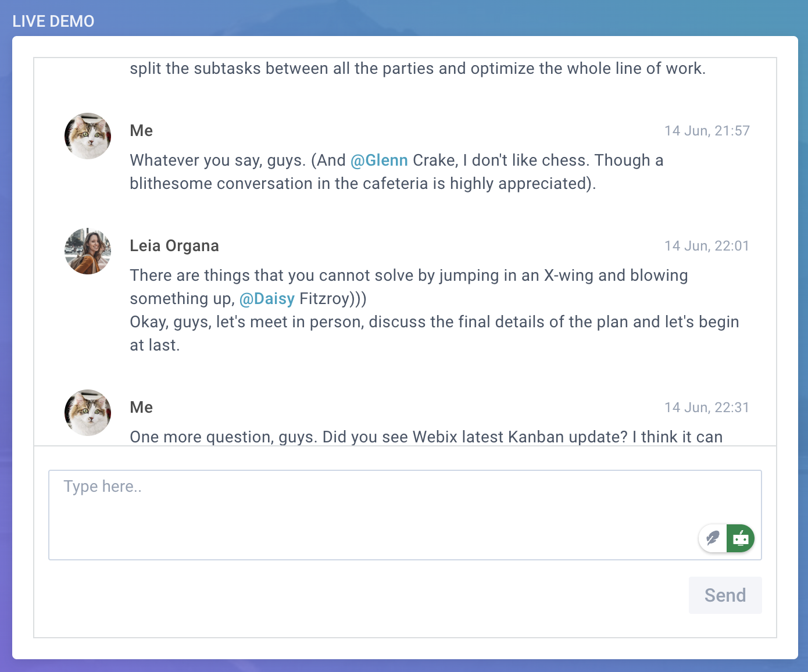Open the @Glenn mention link
The height and width of the screenshot is (672, 808).
pos(379,160)
